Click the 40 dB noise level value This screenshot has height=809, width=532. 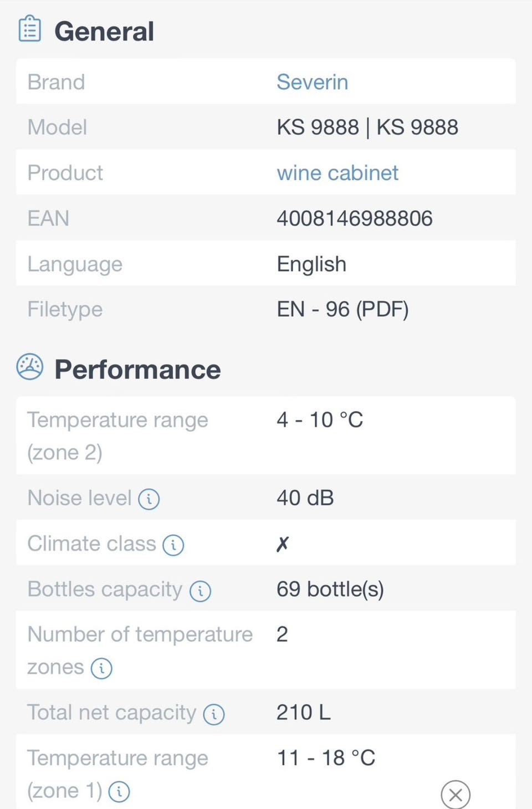click(x=305, y=498)
